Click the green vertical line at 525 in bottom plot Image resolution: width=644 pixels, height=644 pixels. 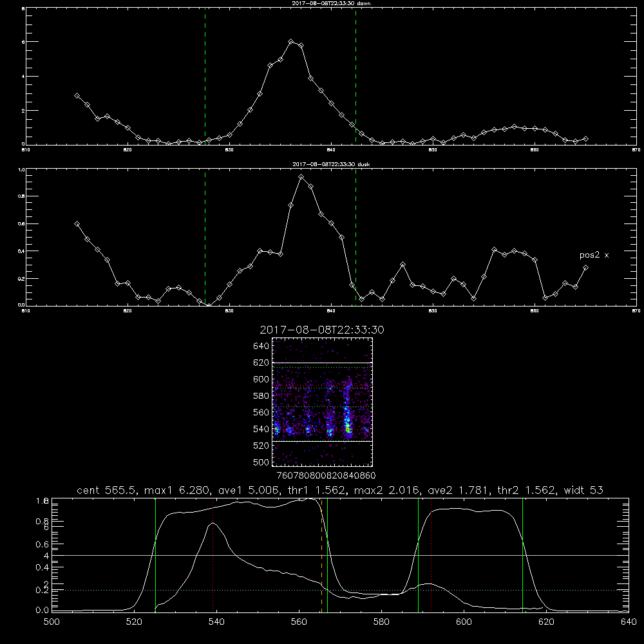pyautogui.click(x=155, y=554)
